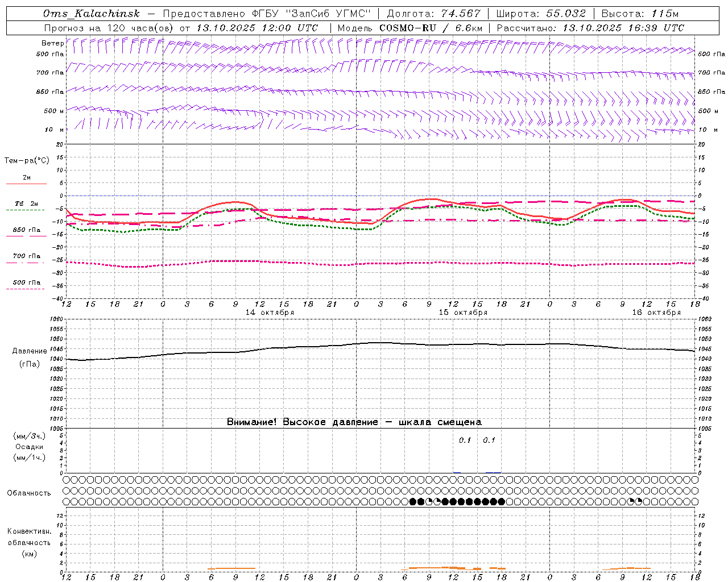Image resolution: width=728 pixels, height=582 pixels.
Task: Click the pink dotted line sample under legend "500 гПа"
Action: coord(26,289)
